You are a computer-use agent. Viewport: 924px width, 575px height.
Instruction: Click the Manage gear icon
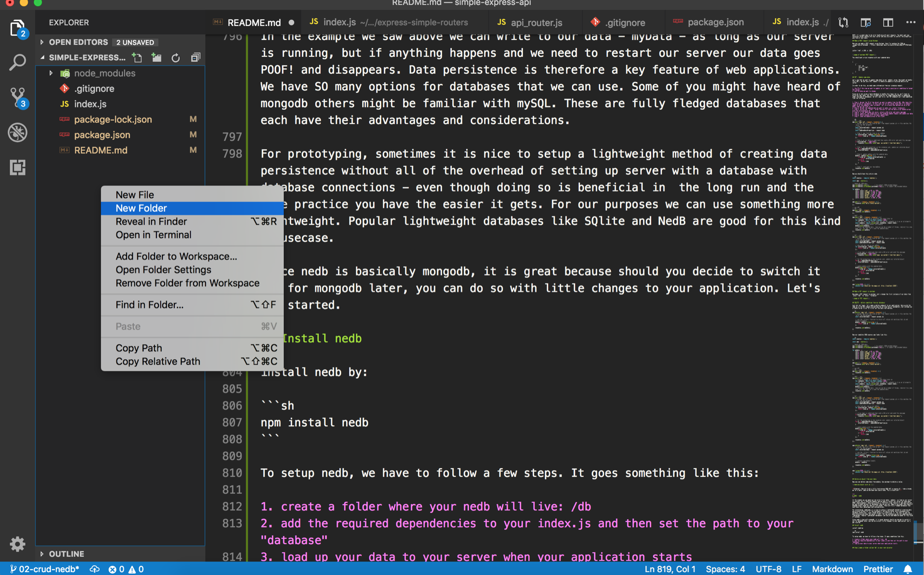pos(17,544)
